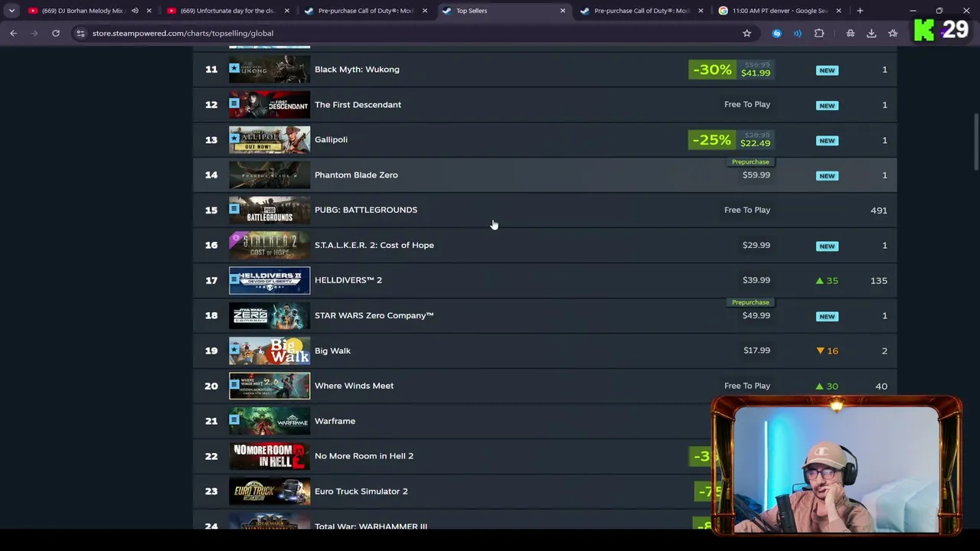Click the library badge on PUBG: BATTLEGROUNDS capsule
The height and width of the screenshot is (551, 980).
[234, 209]
